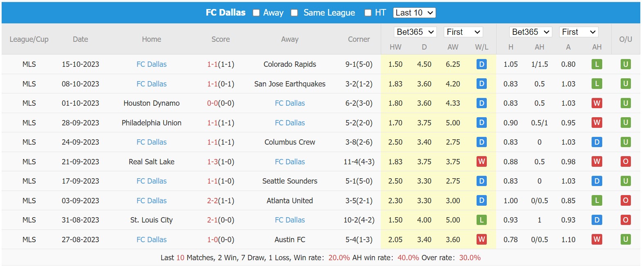Viewport: 644px width, 268px height.
Task: Click the blue D handicap badge in Columbus Crew row
Action: pyautogui.click(x=597, y=142)
